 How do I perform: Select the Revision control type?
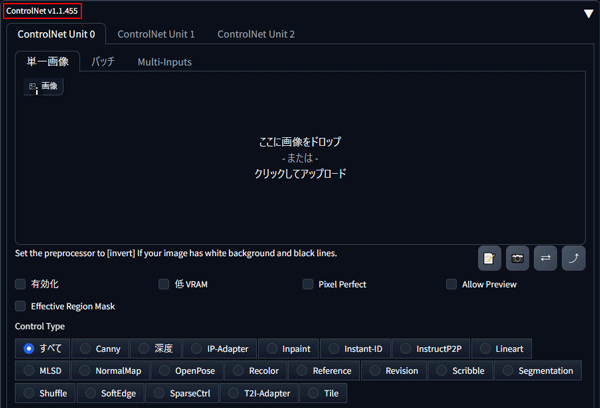tap(394, 370)
